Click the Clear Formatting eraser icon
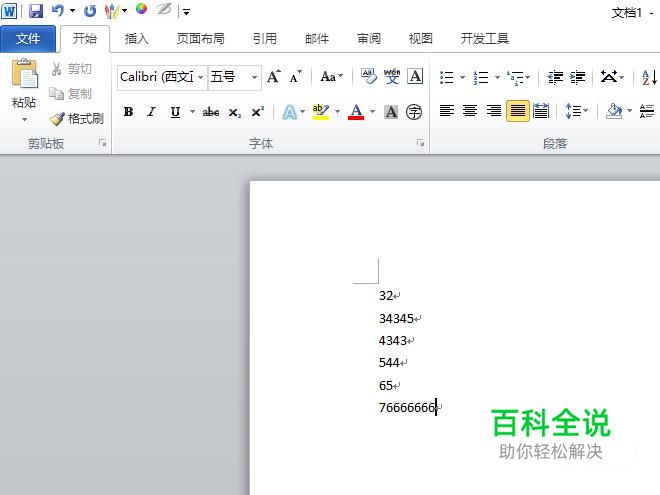The height and width of the screenshot is (495, 660). [x=369, y=77]
